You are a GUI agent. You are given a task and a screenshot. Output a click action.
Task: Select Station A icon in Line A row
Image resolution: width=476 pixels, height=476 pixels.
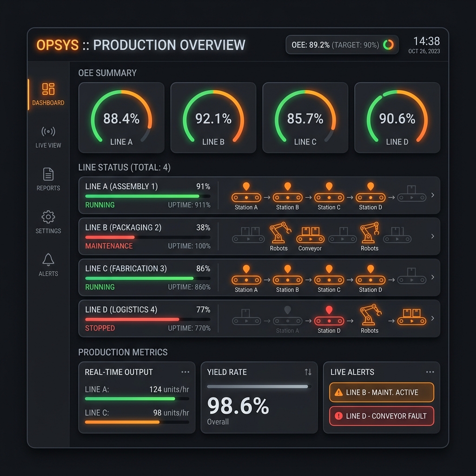click(x=246, y=193)
